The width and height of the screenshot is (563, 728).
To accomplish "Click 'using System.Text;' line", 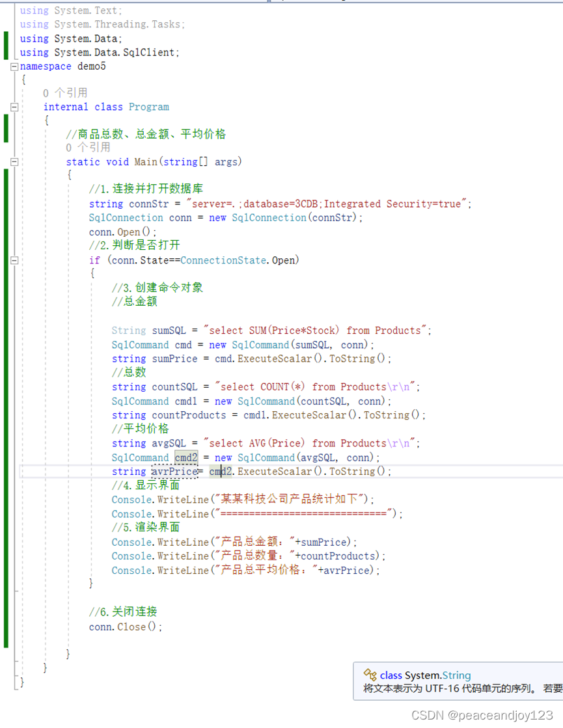I will (x=70, y=10).
